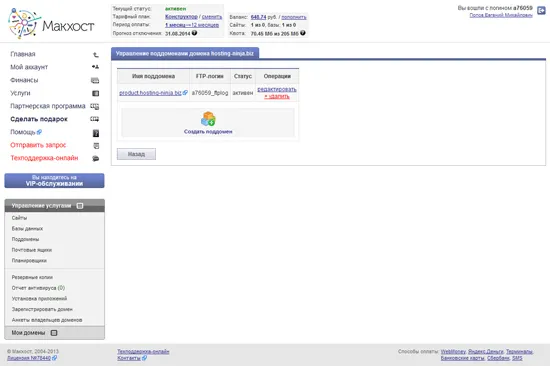550x366 pixels.
Task: Open Резервные копии in services list
Action: [32, 277]
